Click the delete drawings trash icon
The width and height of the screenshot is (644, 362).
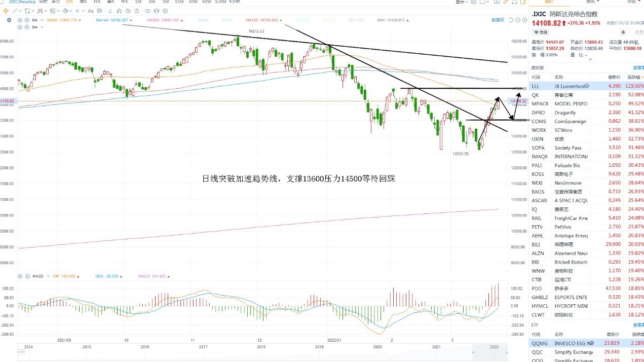point(137,11)
